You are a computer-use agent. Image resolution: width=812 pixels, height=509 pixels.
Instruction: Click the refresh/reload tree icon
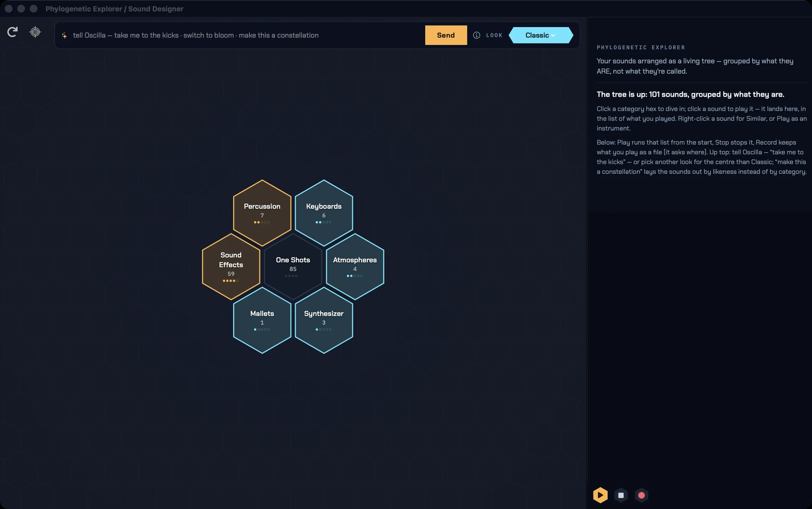[x=13, y=32]
